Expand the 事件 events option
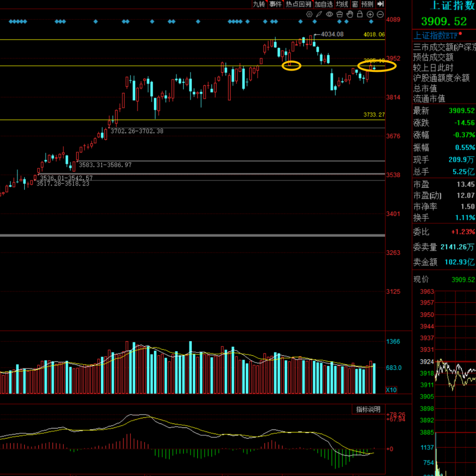This screenshot has width=476, height=476. coord(275,4)
